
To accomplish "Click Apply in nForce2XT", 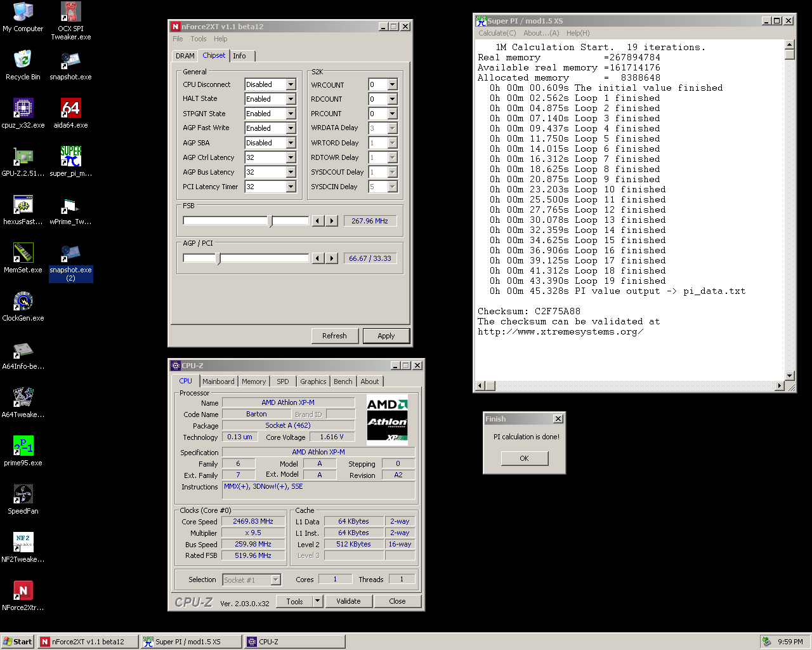I will coord(386,336).
